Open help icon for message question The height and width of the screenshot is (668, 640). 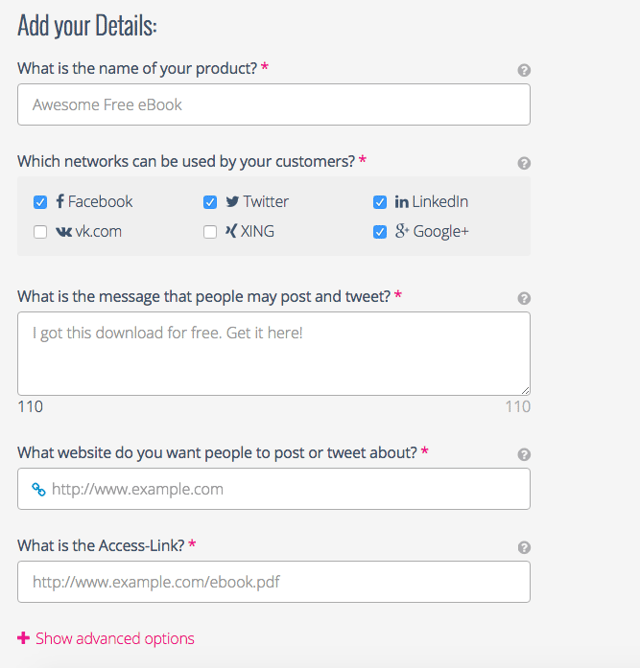pyautogui.click(x=524, y=298)
